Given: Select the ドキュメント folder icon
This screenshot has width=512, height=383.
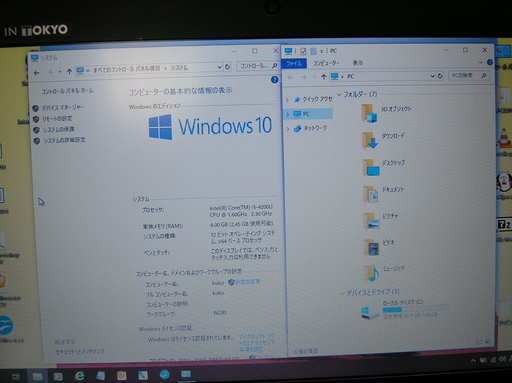Looking at the screenshot, I should (x=371, y=195).
